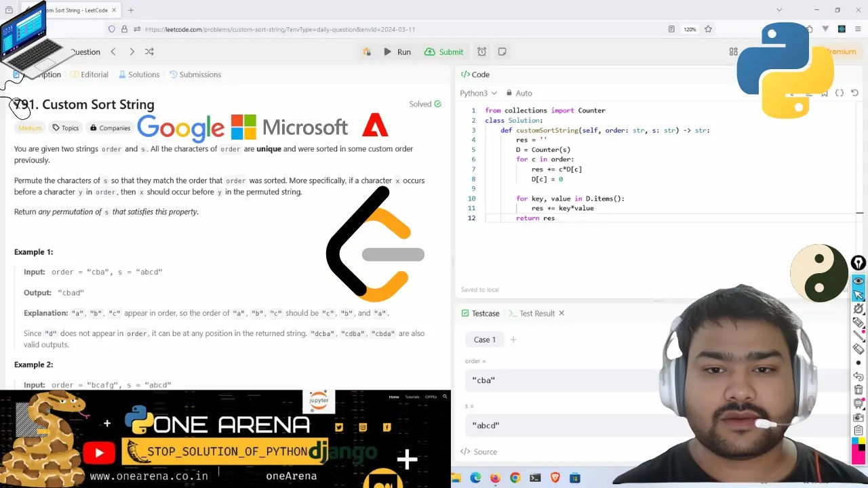Image resolution: width=868 pixels, height=488 pixels.
Task: Click the 120% zoom indicator
Action: point(690,29)
